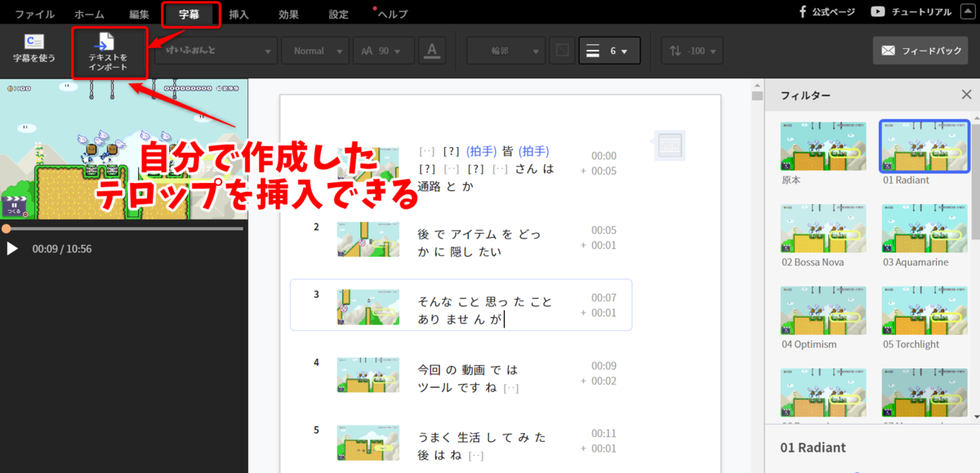Click the subtitle clip 3 thumbnail
Screen dimensions: 980x473
pyautogui.click(x=368, y=307)
